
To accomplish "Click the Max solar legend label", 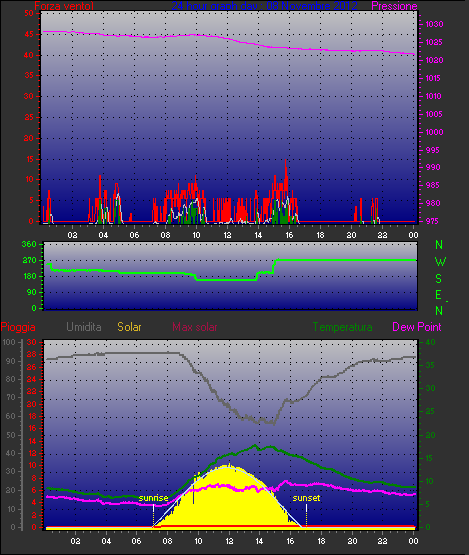I will click(x=195, y=327).
